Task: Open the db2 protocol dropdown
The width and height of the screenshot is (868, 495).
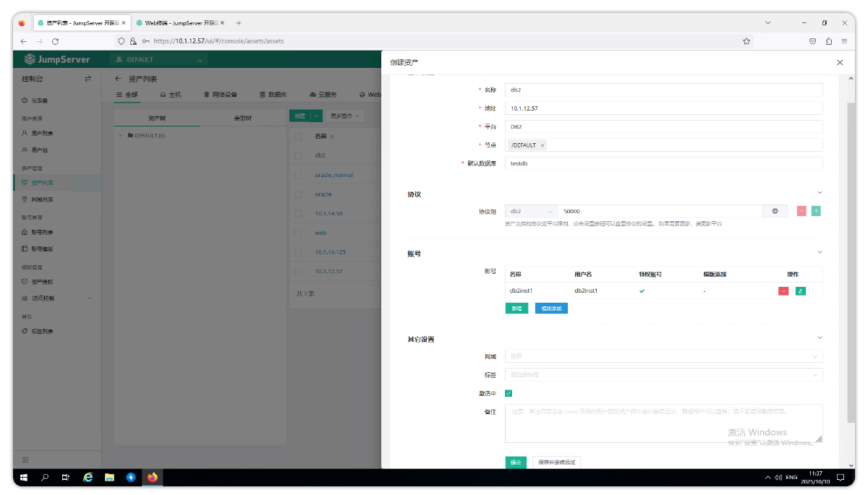Action: coord(532,211)
